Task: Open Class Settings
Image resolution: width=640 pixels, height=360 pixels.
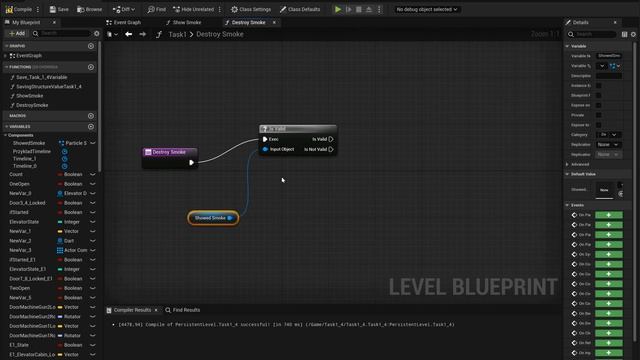Action: tap(251, 9)
